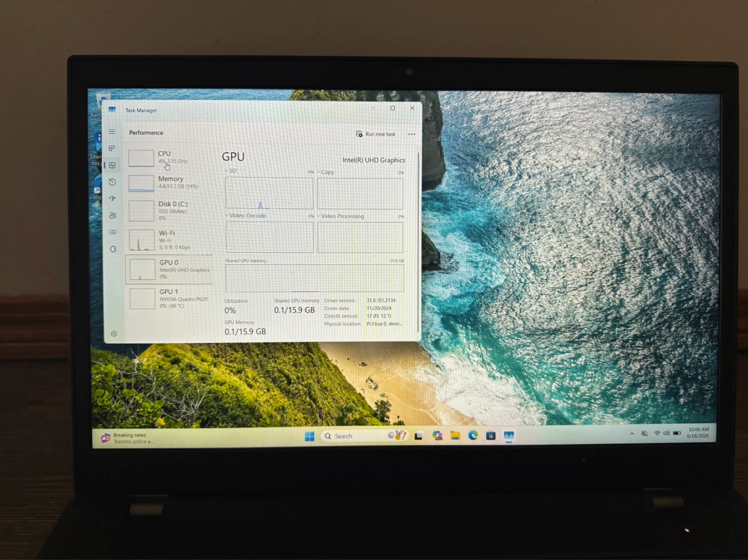Select CPU in the performance list
Screen dimensions: 748x560
tap(169, 158)
